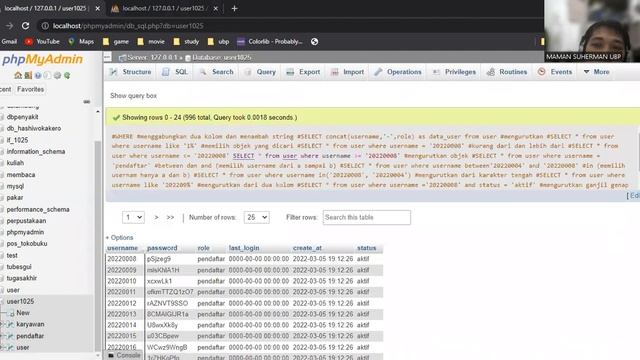Select the information_schema database
The width and height of the screenshot is (640, 360).
(36, 151)
